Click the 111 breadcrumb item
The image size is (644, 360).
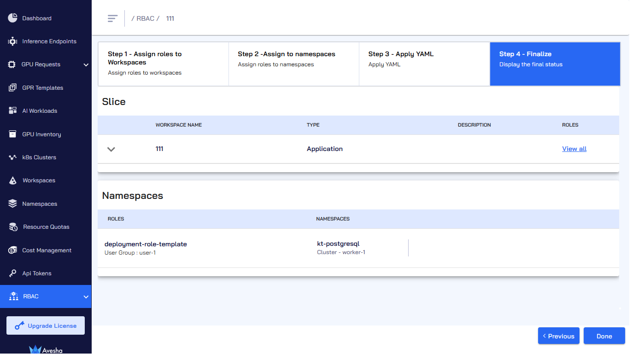tap(170, 19)
